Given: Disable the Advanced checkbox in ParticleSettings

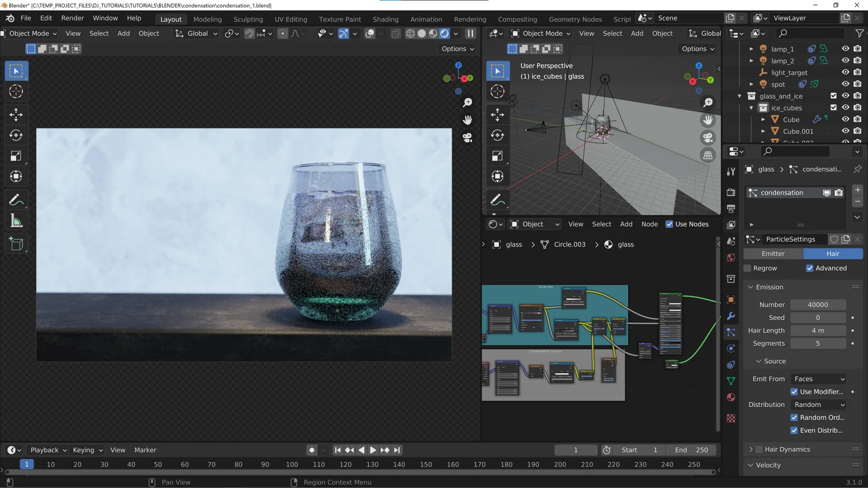Looking at the screenshot, I should pos(809,268).
